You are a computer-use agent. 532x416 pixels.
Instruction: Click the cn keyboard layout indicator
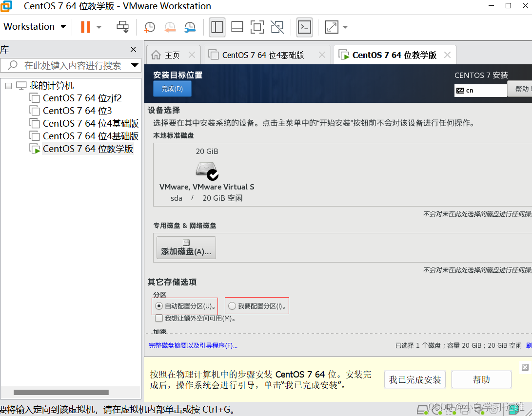pyautogui.click(x=480, y=90)
